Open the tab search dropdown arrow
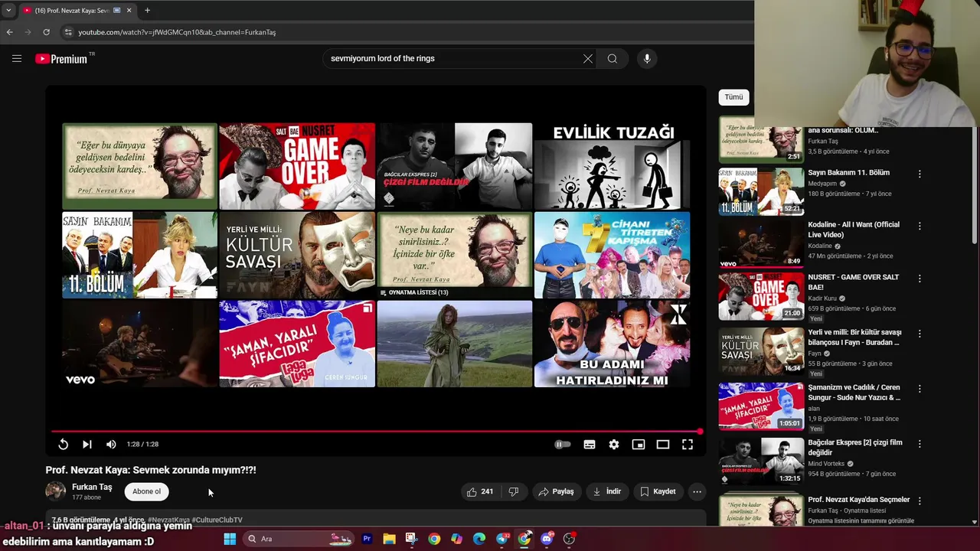The image size is (980, 551). click(8, 11)
